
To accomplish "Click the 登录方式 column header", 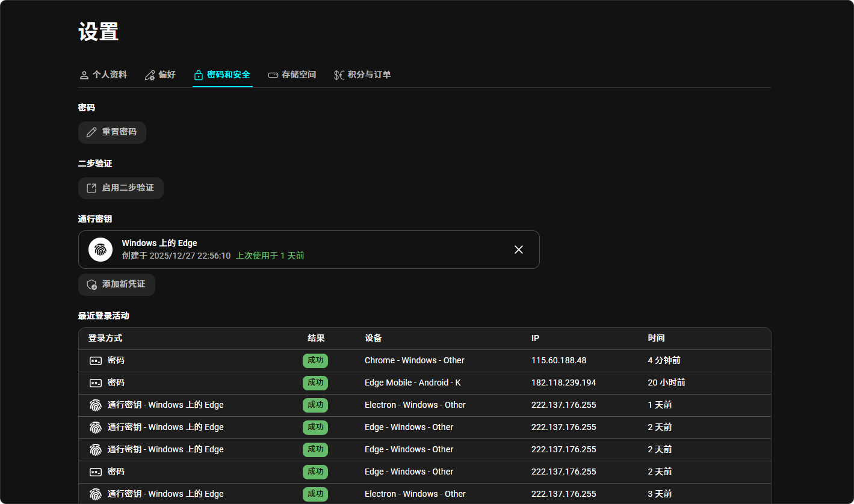I will pos(105,339).
